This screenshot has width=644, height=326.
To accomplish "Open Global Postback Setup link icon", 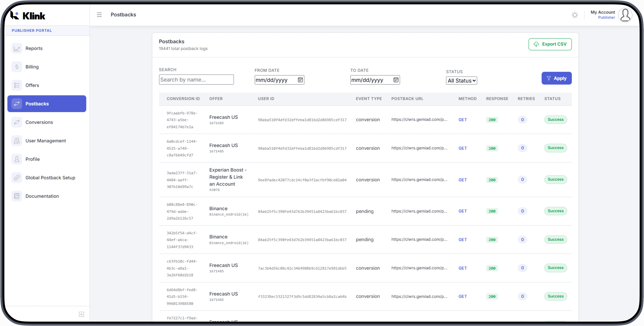I will click(17, 178).
